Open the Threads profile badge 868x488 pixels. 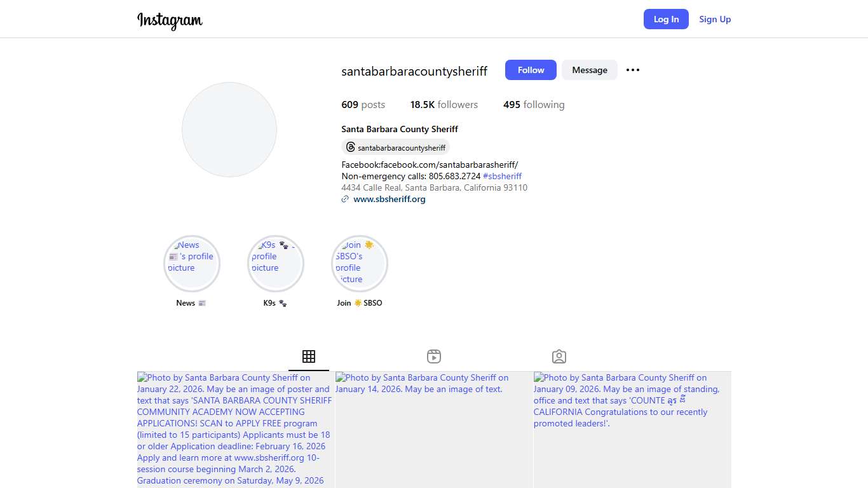395,147
